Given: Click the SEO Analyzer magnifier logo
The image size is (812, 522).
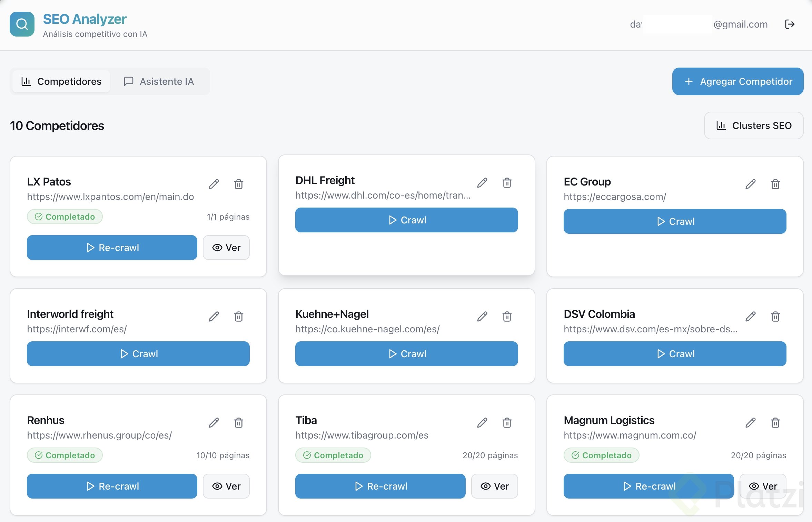Looking at the screenshot, I should [x=22, y=24].
